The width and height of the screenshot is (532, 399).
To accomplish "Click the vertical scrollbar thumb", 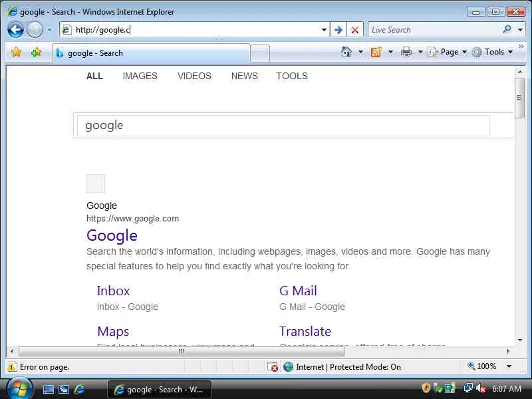I will tap(519, 98).
